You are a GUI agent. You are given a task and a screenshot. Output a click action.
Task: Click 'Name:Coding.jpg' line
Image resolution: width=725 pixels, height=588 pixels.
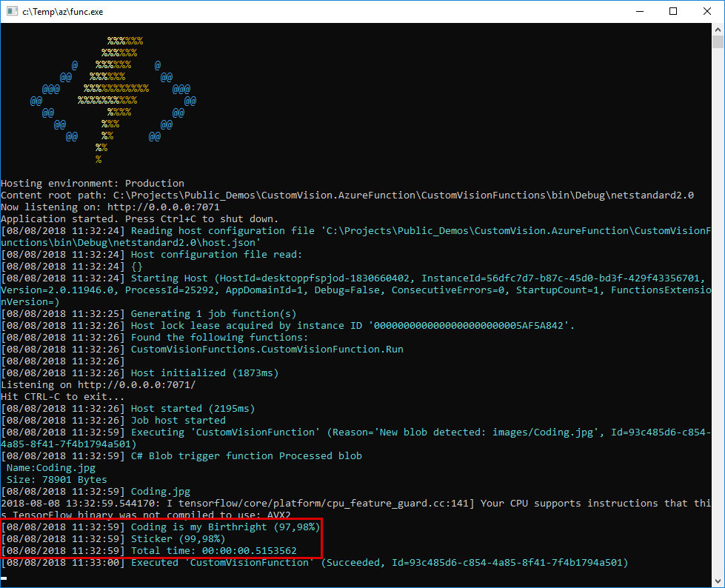pos(51,468)
